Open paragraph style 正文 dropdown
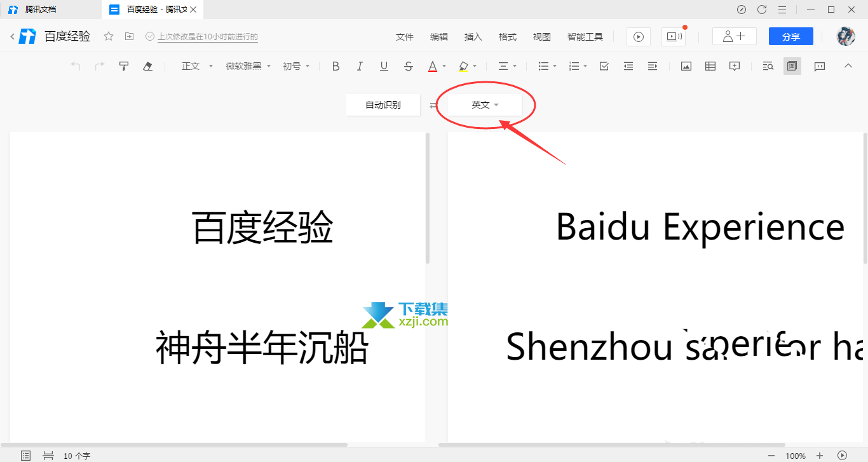 (197, 66)
